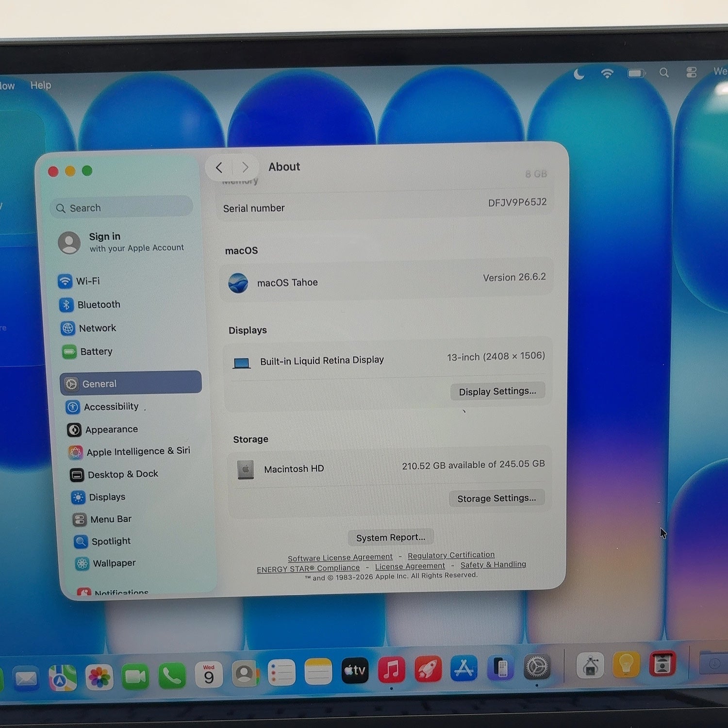Open the Calendar icon showing Wed 9
This screenshot has width=728, height=728.
point(209,674)
